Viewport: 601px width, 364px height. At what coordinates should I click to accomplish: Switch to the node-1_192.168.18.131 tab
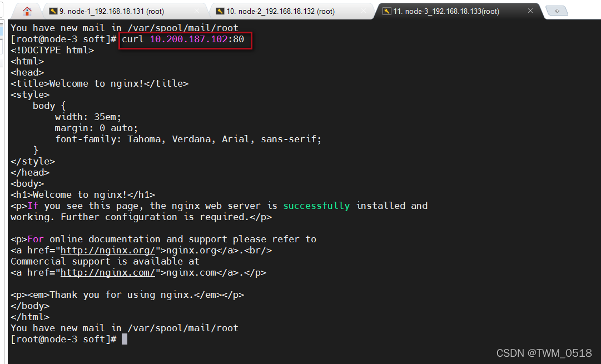coord(111,11)
